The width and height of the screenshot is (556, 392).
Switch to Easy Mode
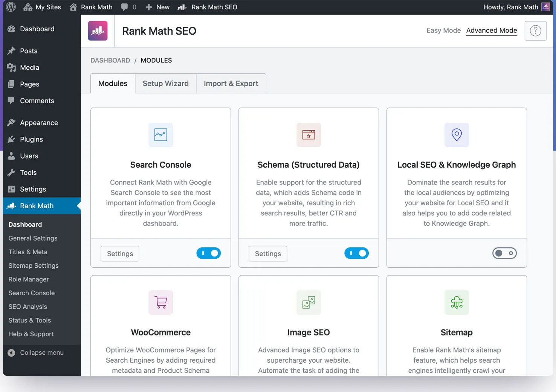click(443, 31)
